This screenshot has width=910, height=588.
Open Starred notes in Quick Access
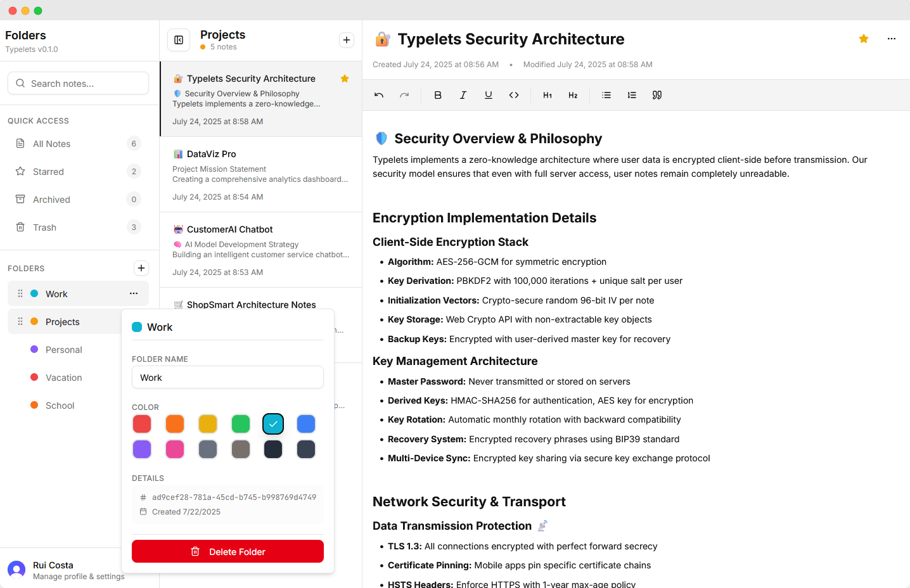(78, 172)
